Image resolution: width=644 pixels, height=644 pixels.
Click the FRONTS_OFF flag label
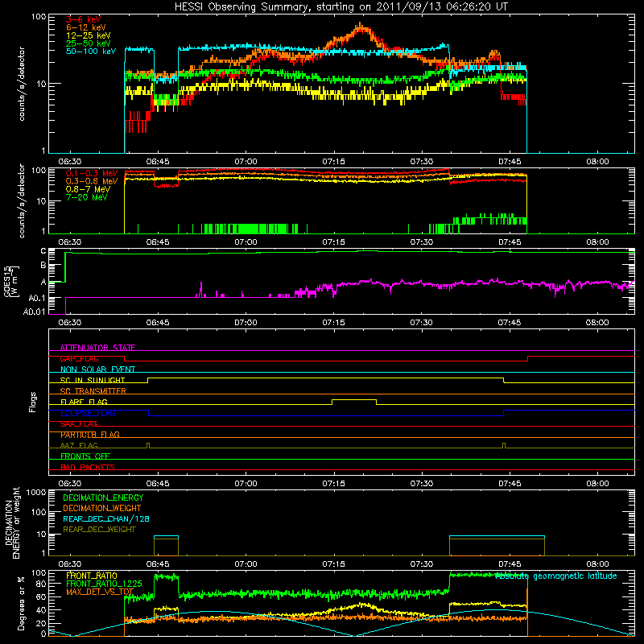[85, 456]
